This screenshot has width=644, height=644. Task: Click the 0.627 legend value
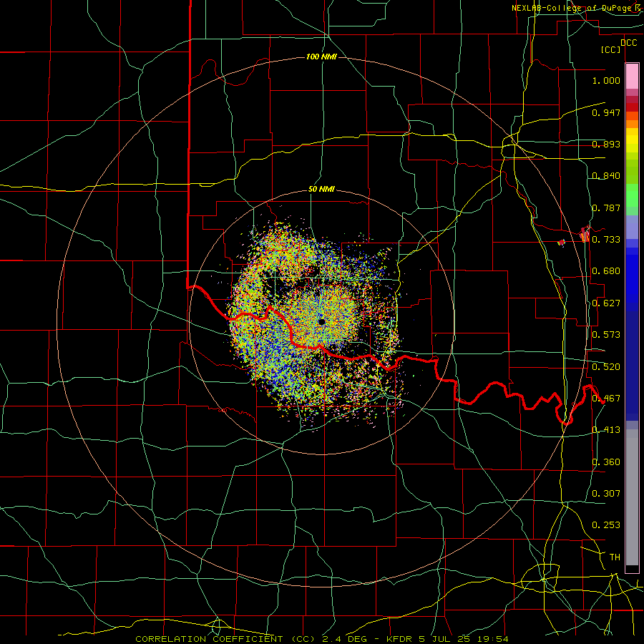point(606,303)
